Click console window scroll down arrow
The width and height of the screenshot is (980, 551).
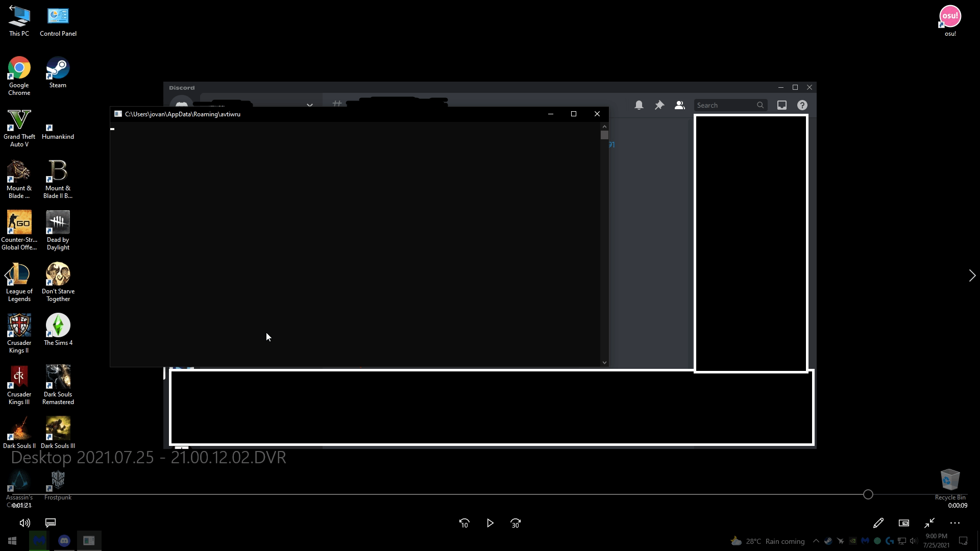pos(604,363)
